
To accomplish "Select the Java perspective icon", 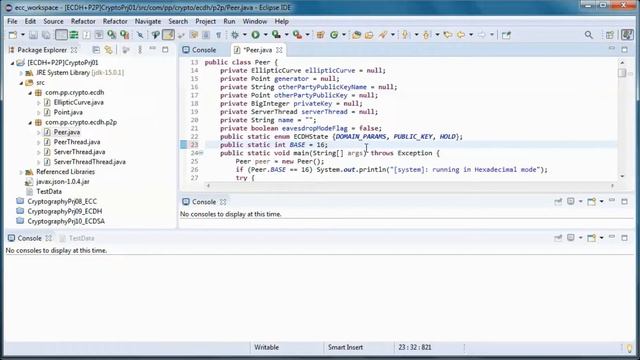I will pos(627,35).
